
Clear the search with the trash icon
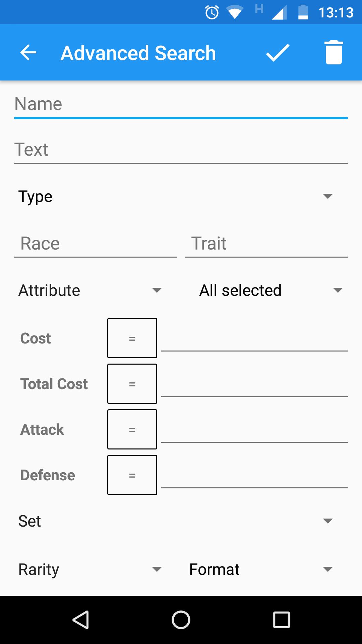[334, 53]
